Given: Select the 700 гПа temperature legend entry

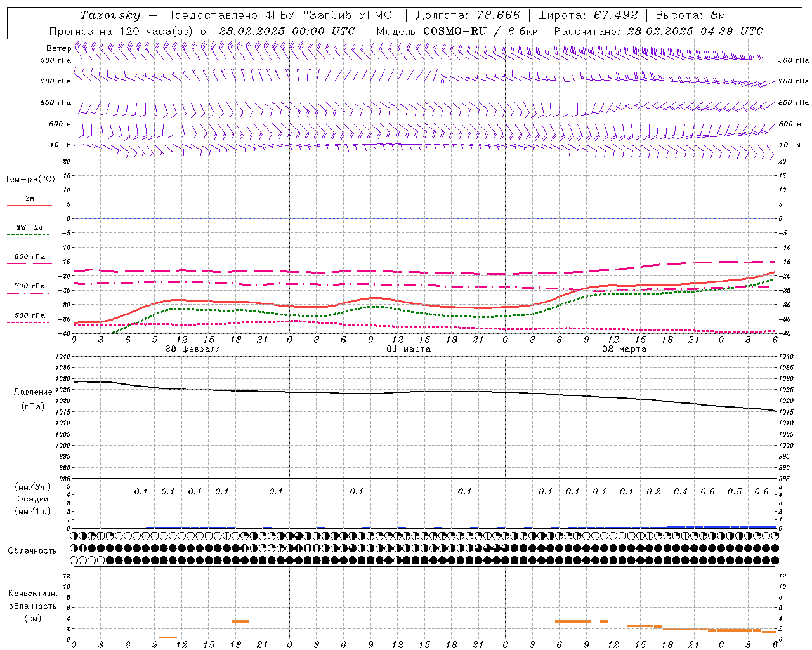Looking at the screenshot, I should point(29,289).
